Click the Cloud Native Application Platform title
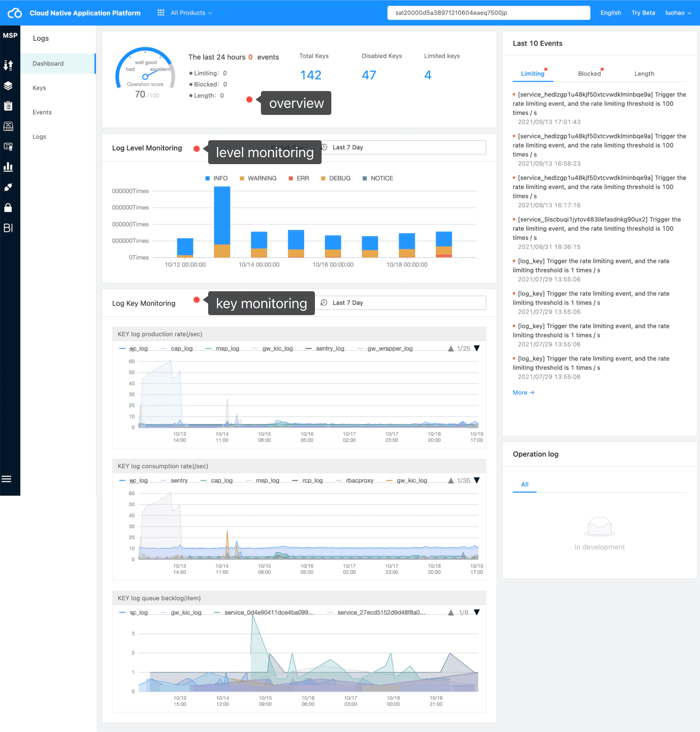The height and width of the screenshot is (732, 700). (85, 13)
